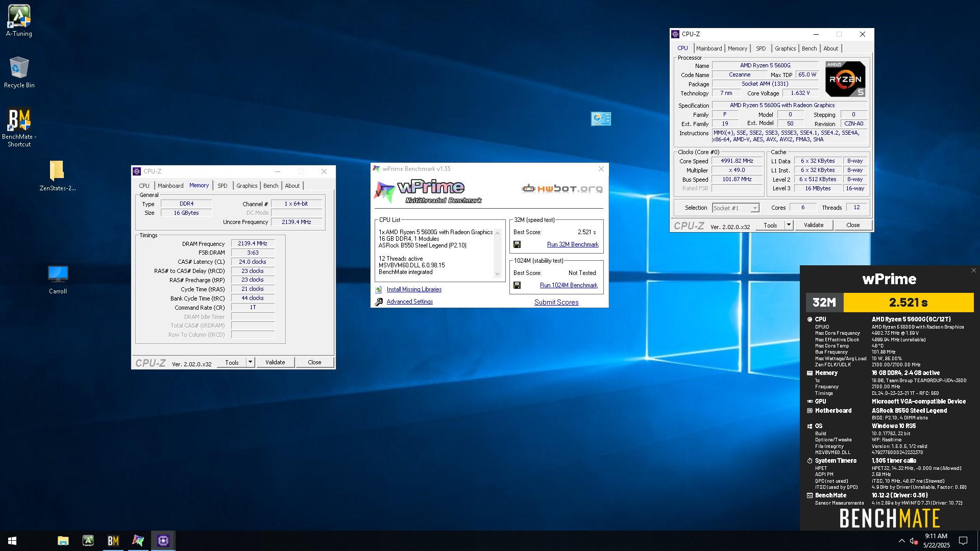Screen dimensions: 980x551
Task: Open the Advanced Settings link
Action: 410,302
